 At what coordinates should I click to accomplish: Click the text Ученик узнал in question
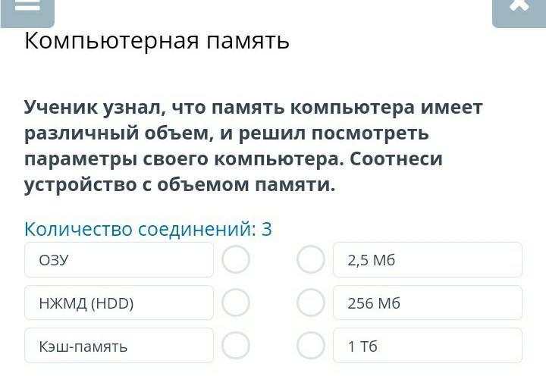pyautogui.click(x=89, y=108)
